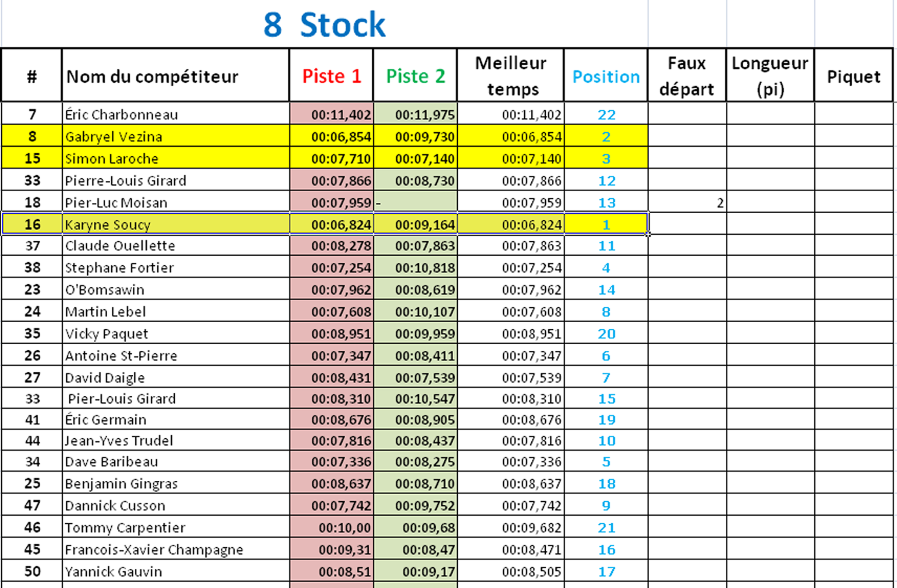The image size is (897, 588).
Task: Select the Karyne Soucy name cell
Action: tap(176, 224)
